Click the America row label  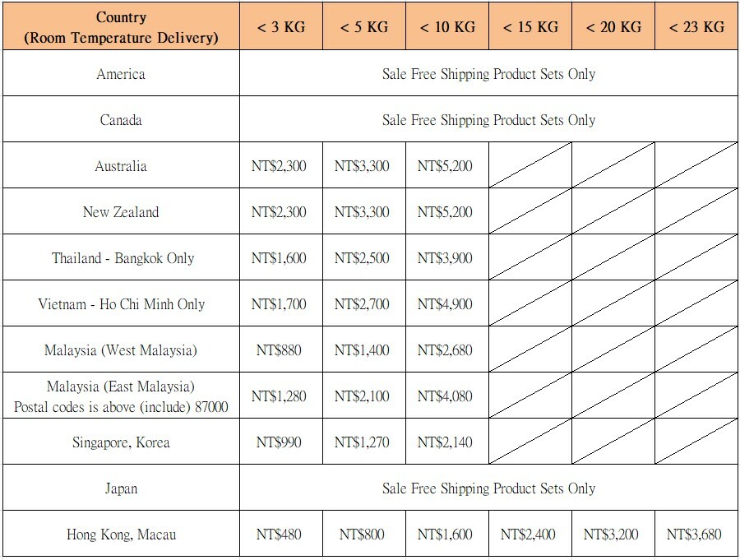pyautogui.click(x=120, y=74)
